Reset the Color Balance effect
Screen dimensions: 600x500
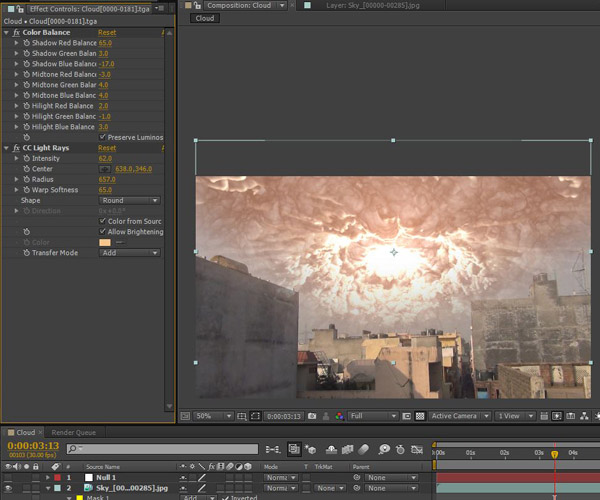106,32
